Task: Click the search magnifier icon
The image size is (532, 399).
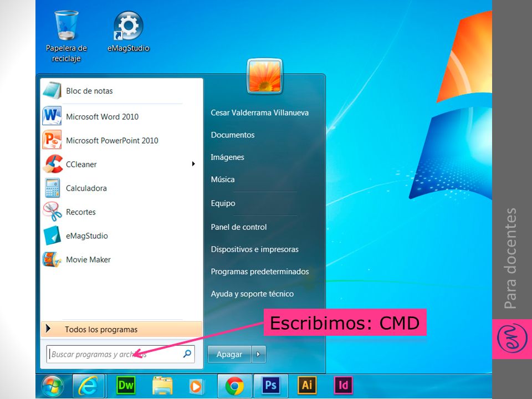Action: tap(187, 354)
